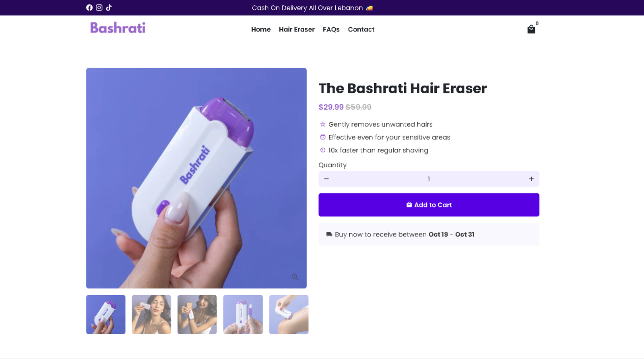This screenshot has width=644, height=362.
Task: Select the first thumbnail of device in hand
Action: click(x=106, y=315)
